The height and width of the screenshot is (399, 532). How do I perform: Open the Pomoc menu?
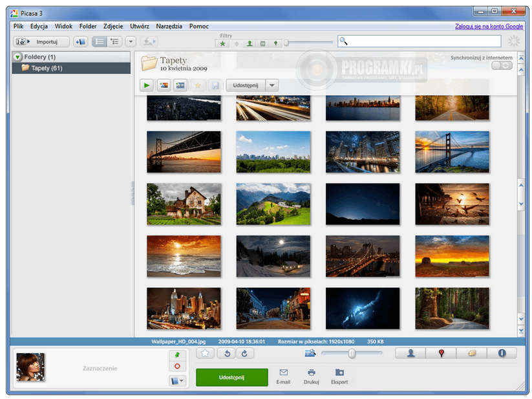coord(199,26)
